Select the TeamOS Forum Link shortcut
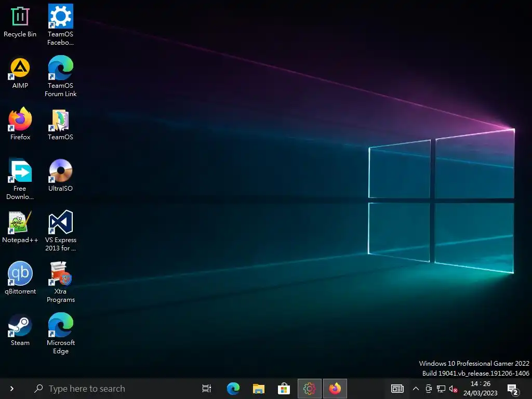Image resolution: width=532 pixels, height=399 pixels. (x=60, y=77)
